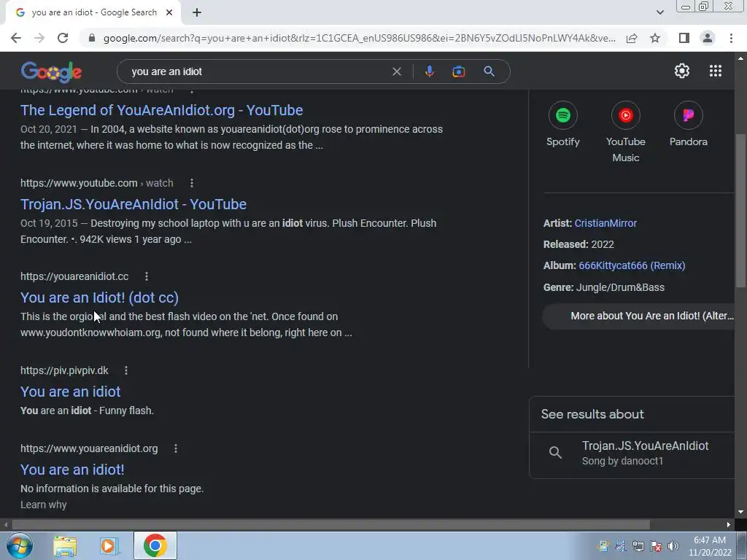
Task: Open options for the Trojan.JS.YouAreAnIdiot YouTube result
Action: [x=192, y=183]
